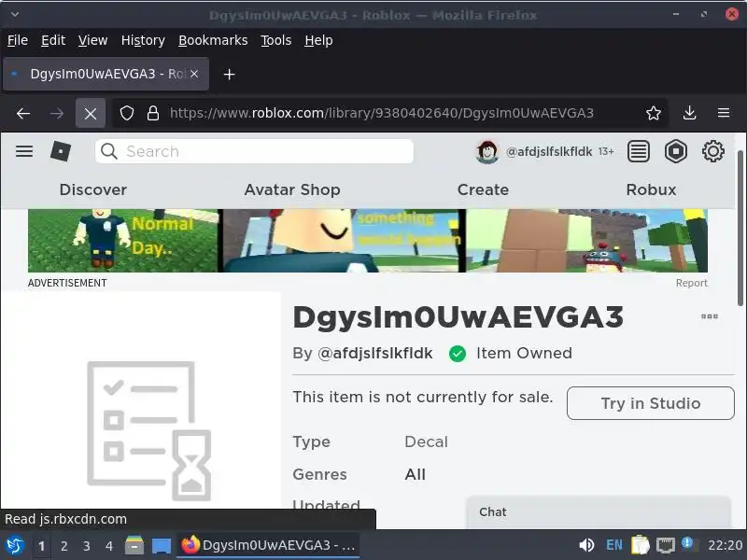Click the 22:20 taskbar clock
This screenshot has width=747, height=560.
tap(726, 545)
